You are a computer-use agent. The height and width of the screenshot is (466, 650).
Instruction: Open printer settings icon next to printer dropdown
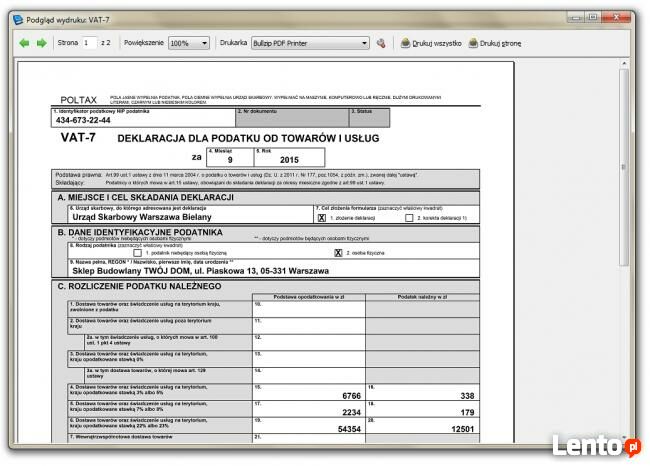pyautogui.click(x=381, y=43)
